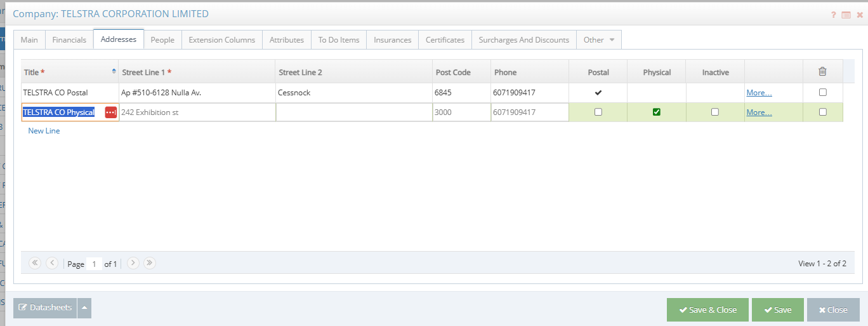Open the Certificates tab
The width and height of the screenshot is (868, 326).
445,39
